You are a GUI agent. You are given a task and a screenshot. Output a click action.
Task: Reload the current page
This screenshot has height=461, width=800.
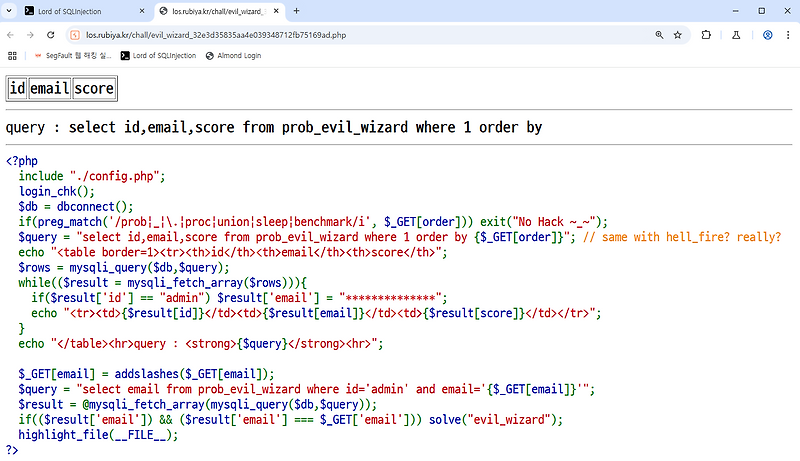pyautogui.click(x=51, y=35)
